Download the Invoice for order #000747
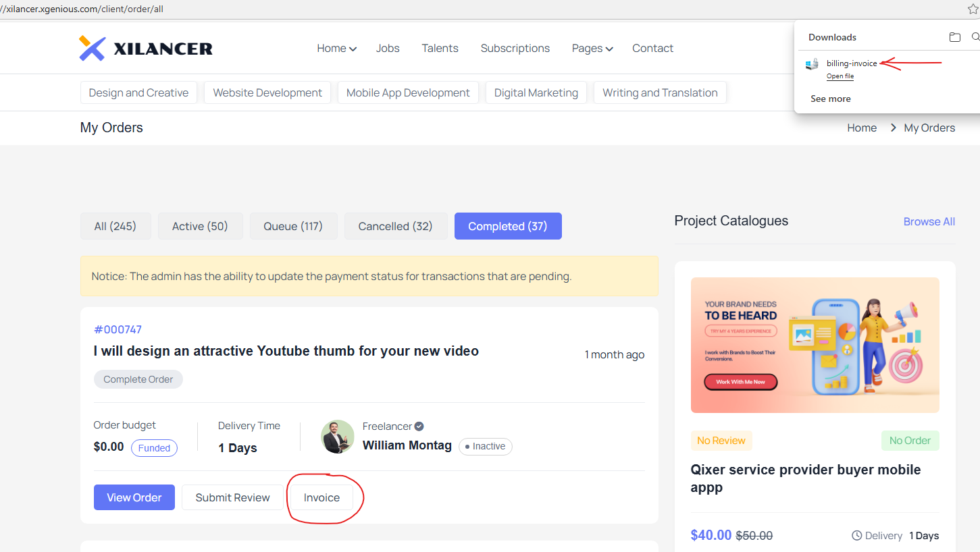 tap(321, 497)
